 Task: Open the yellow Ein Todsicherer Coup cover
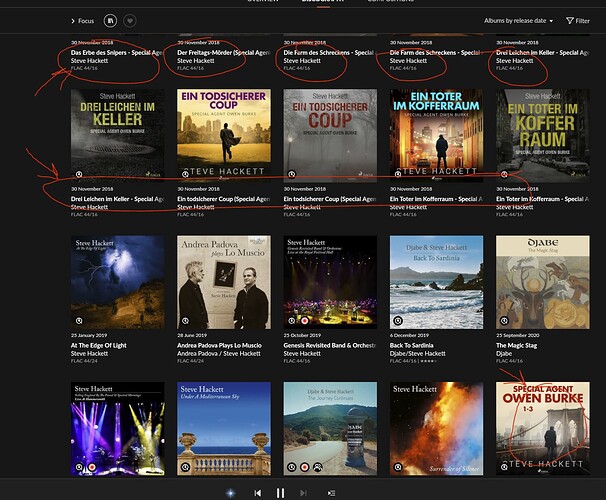[224, 135]
